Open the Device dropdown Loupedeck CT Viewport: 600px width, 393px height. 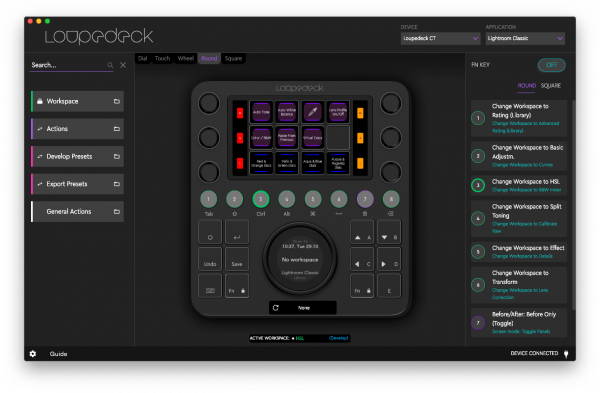coord(440,38)
